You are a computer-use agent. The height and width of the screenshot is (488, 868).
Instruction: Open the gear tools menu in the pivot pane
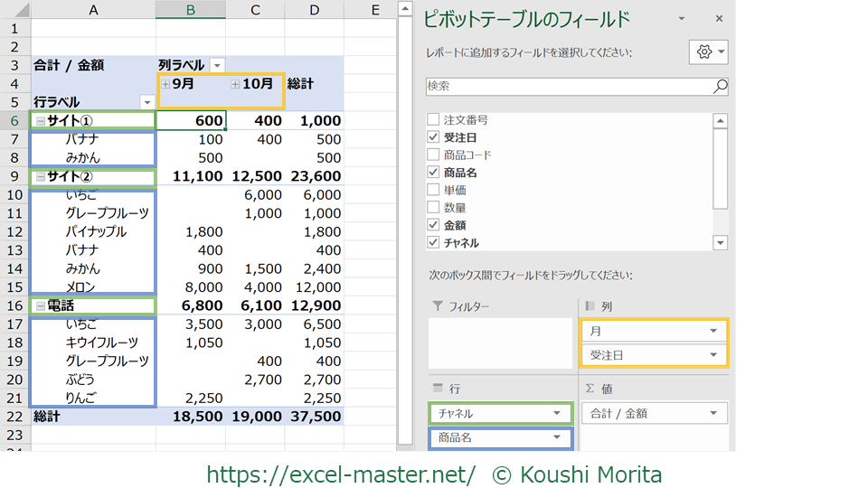(709, 52)
